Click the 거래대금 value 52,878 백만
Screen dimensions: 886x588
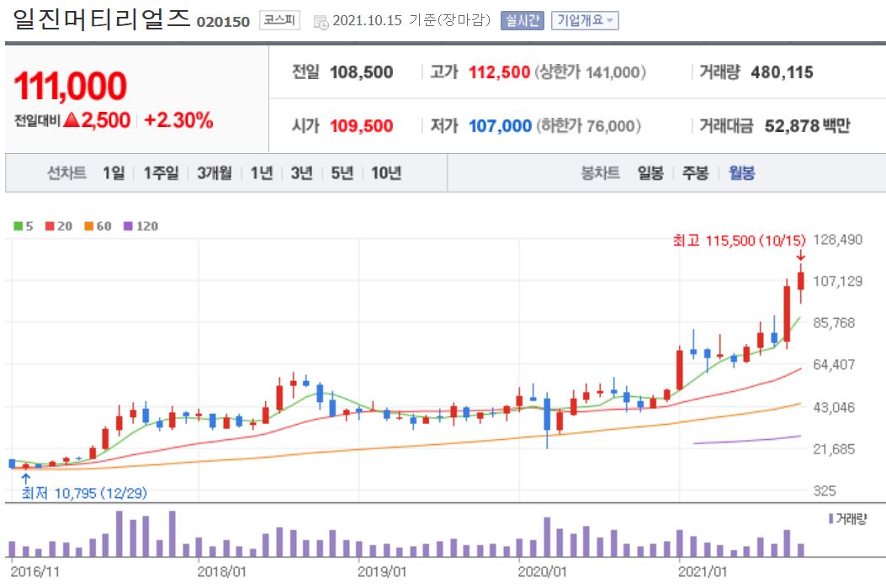(x=808, y=125)
